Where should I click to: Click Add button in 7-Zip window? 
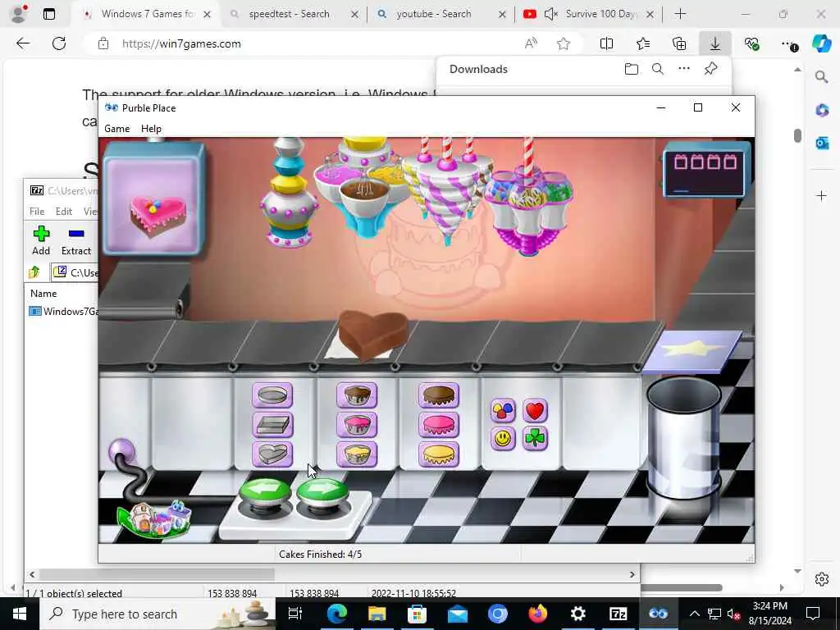point(41,240)
